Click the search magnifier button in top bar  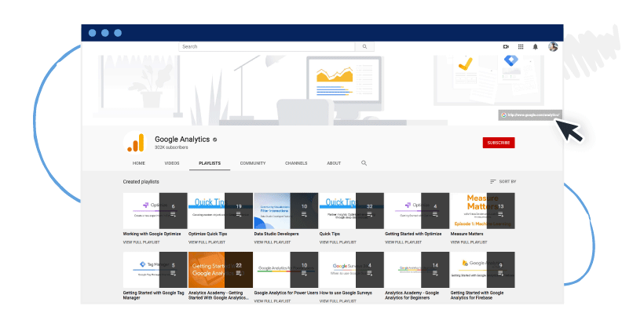pos(364,47)
